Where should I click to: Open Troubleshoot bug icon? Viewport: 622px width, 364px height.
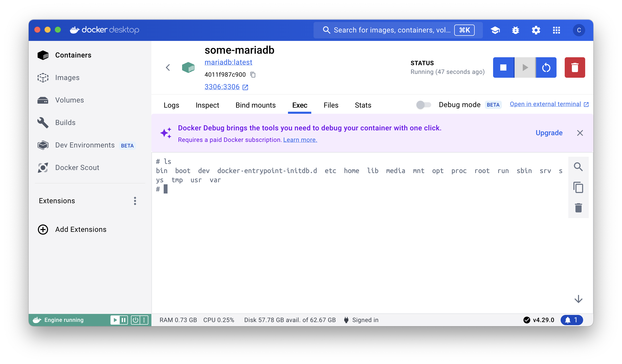click(x=515, y=30)
